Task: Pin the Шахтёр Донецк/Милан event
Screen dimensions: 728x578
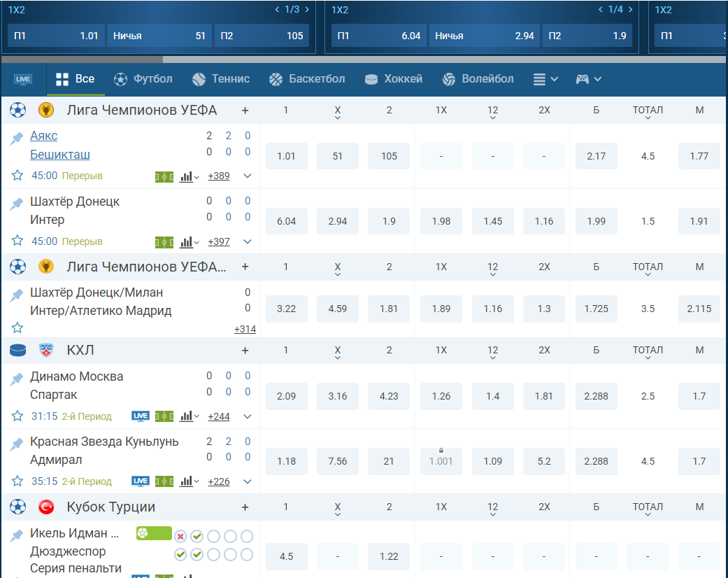Action: [17, 295]
